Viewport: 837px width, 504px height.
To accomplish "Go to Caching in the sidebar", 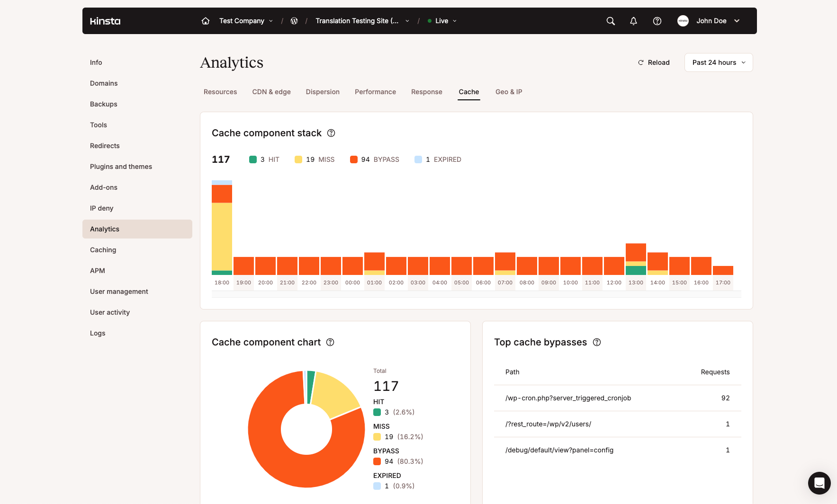I will point(103,250).
